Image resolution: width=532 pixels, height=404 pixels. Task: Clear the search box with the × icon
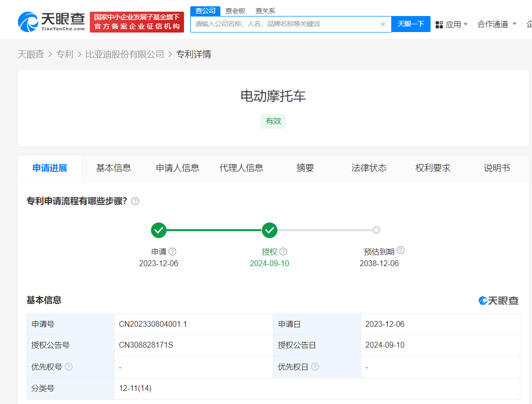pyautogui.click(x=383, y=24)
